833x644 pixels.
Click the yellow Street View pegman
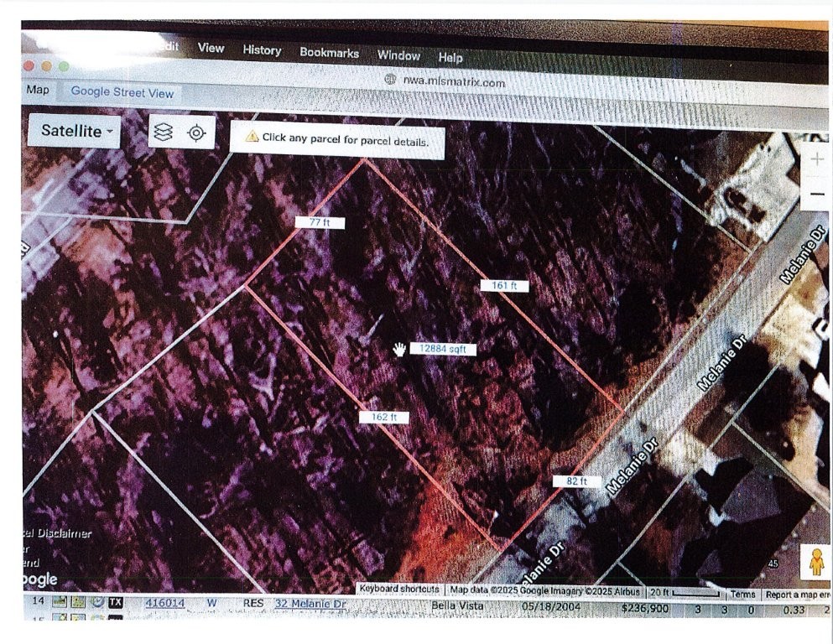click(x=816, y=563)
